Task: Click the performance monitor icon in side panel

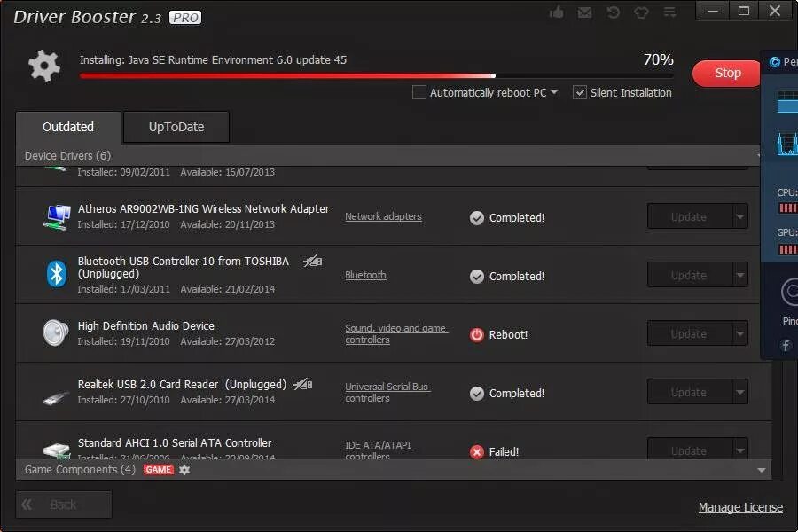Action: [x=775, y=62]
